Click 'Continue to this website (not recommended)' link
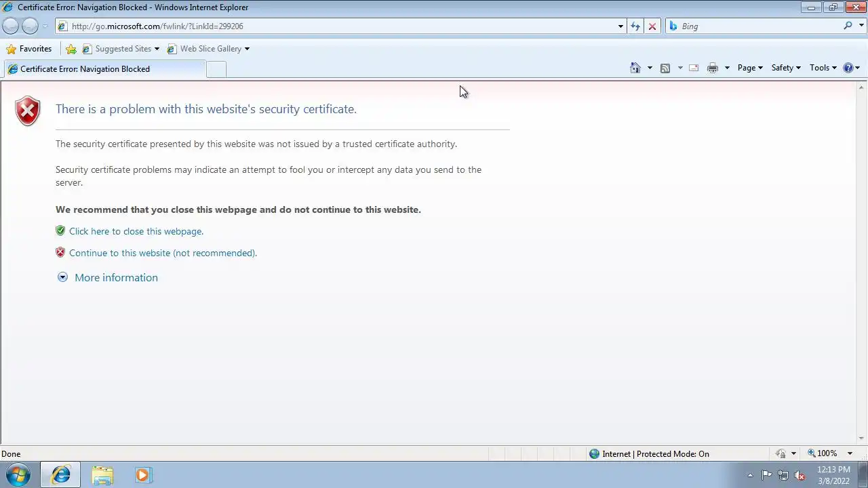 (163, 253)
